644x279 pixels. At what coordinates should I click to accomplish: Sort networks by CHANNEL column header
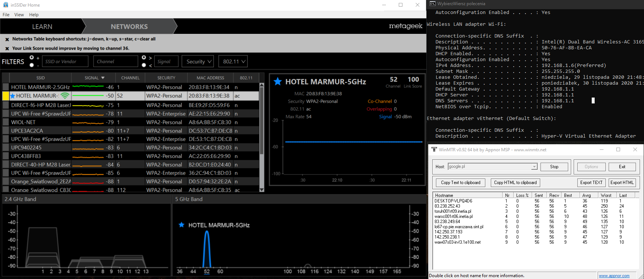(130, 78)
